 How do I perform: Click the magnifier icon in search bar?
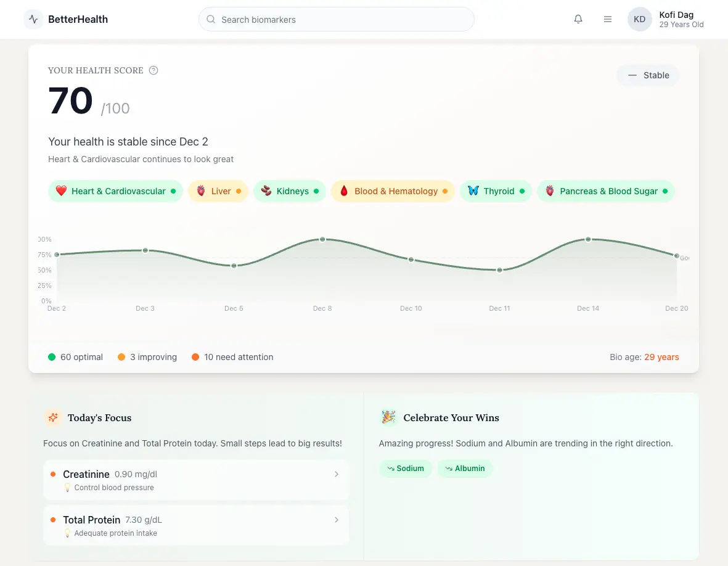tap(211, 19)
